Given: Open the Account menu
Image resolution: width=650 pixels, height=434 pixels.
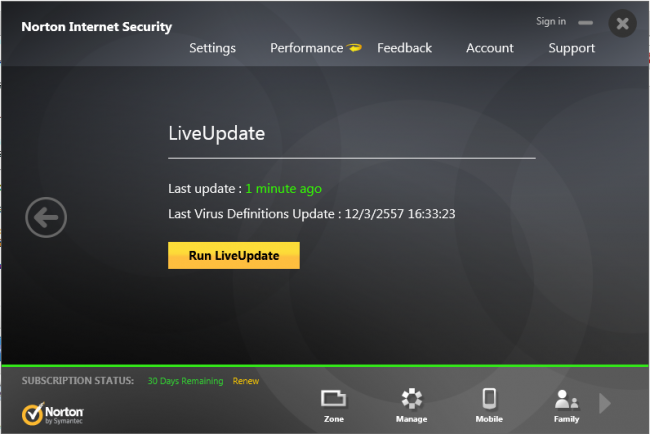Looking at the screenshot, I should click(x=490, y=48).
